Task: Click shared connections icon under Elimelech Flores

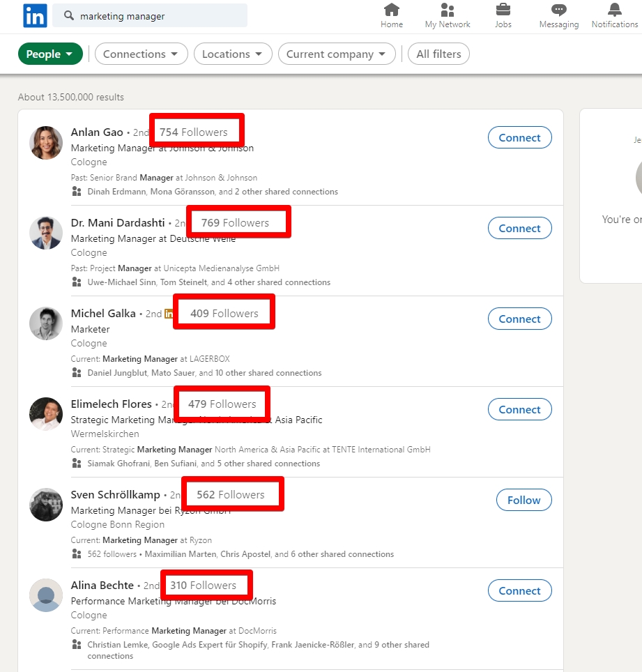Action: coord(77,464)
